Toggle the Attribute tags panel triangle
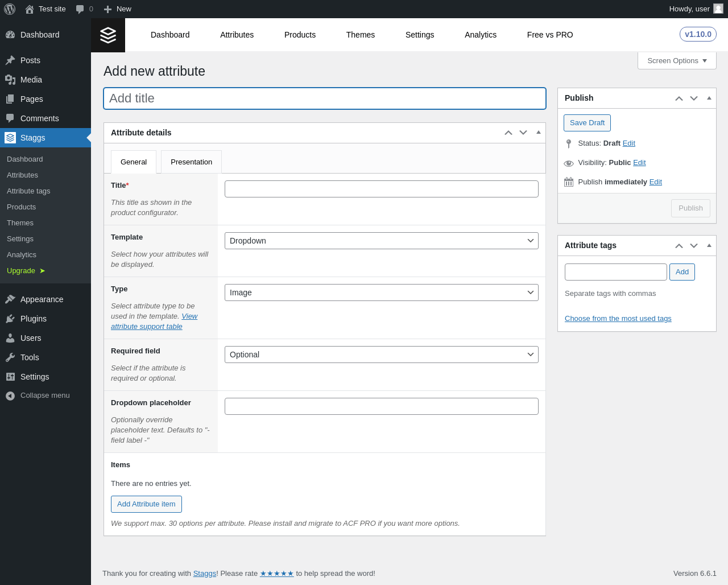This screenshot has width=728, height=585. pos(709,245)
